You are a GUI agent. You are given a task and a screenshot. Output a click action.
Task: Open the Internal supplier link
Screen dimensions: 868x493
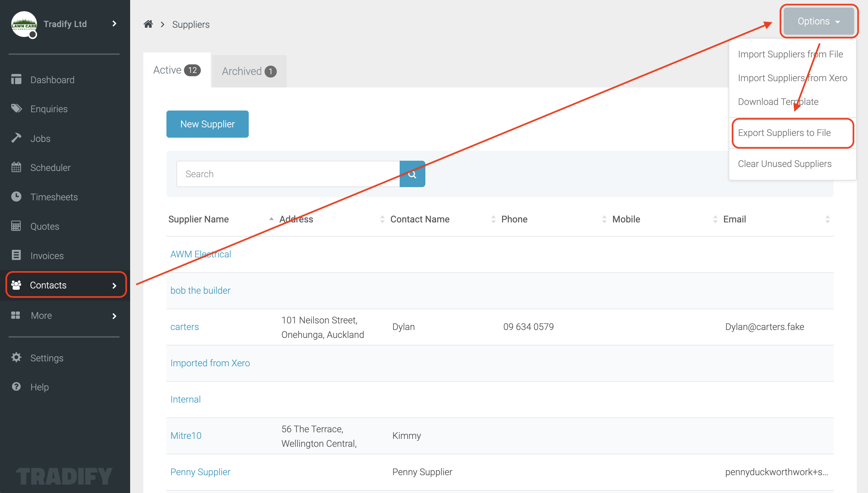(185, 399)
